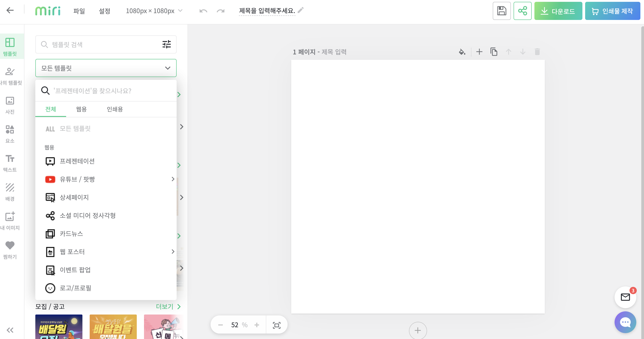Click the blank white design canvas
644x339 pixels.
click(x=418, y=186)
